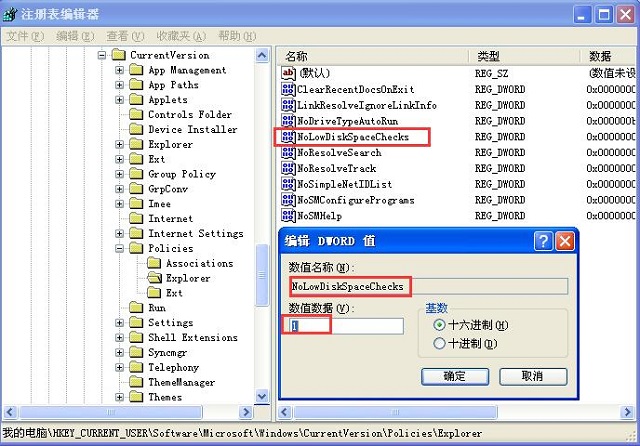Select the Settings tree item
Image resolution: width=640 pixels, height=446 pixels.
(x=171, y=323)
